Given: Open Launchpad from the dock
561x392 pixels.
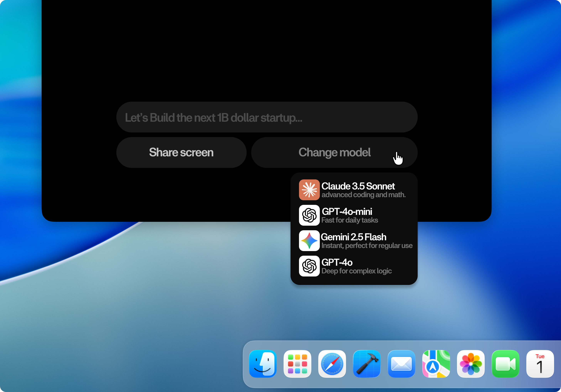Looking at the screenshot, I should tap(297, 364).
